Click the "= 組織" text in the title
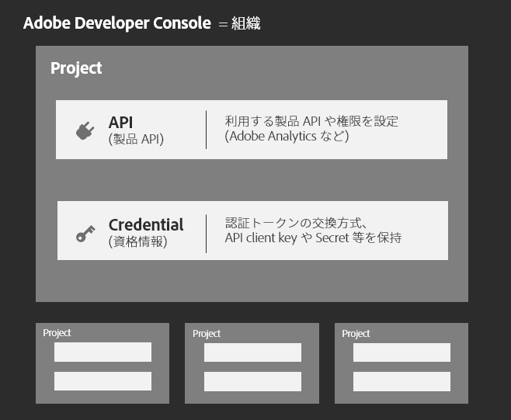The height and width of the screenshot is (420, 511). [x=239, y=24]
